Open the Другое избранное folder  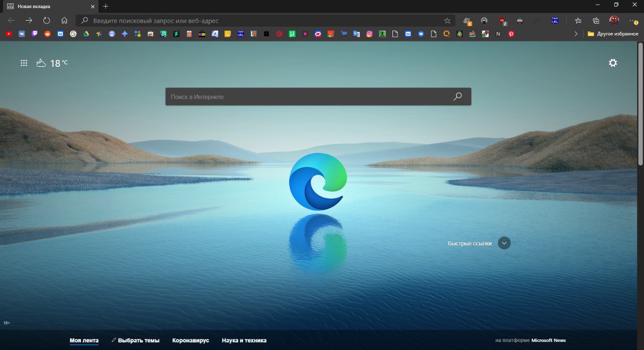pyautogui.click(x=613, y=34)
